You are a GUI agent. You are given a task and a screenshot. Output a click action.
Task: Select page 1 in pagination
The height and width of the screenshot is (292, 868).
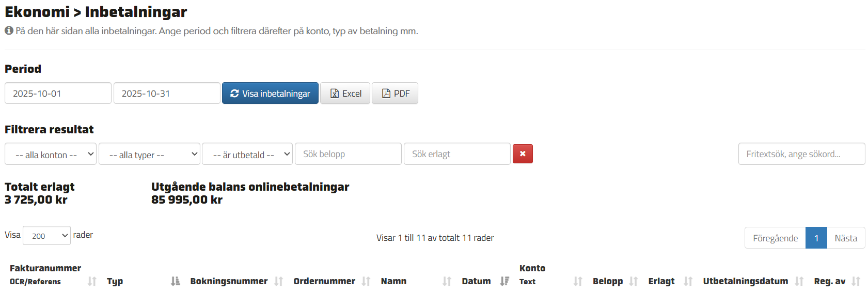tap(816, 238)
